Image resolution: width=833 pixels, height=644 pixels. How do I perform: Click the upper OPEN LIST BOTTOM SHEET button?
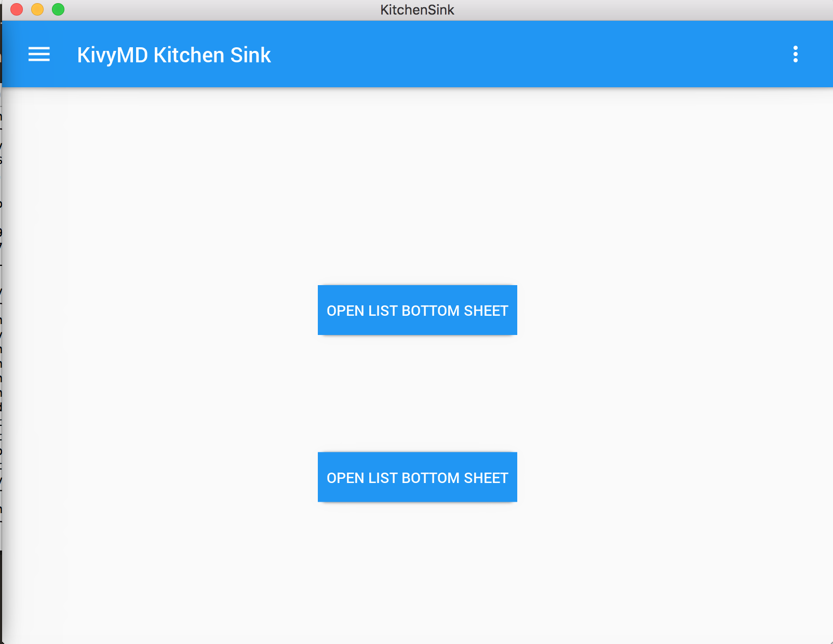tap(417, 310)
